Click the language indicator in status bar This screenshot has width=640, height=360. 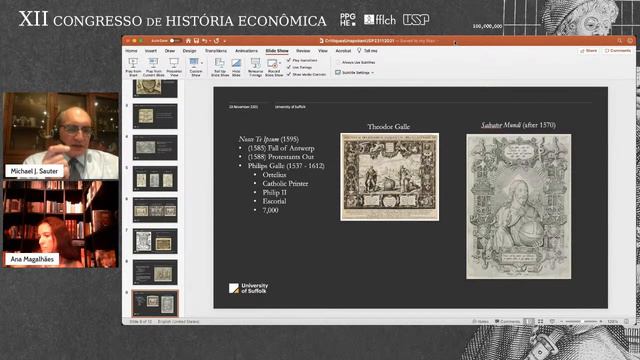178,322
